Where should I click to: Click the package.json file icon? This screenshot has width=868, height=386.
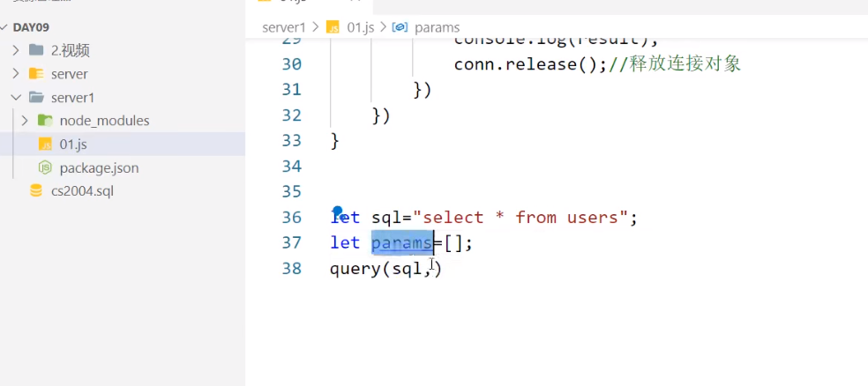click(x=45, y=167)
